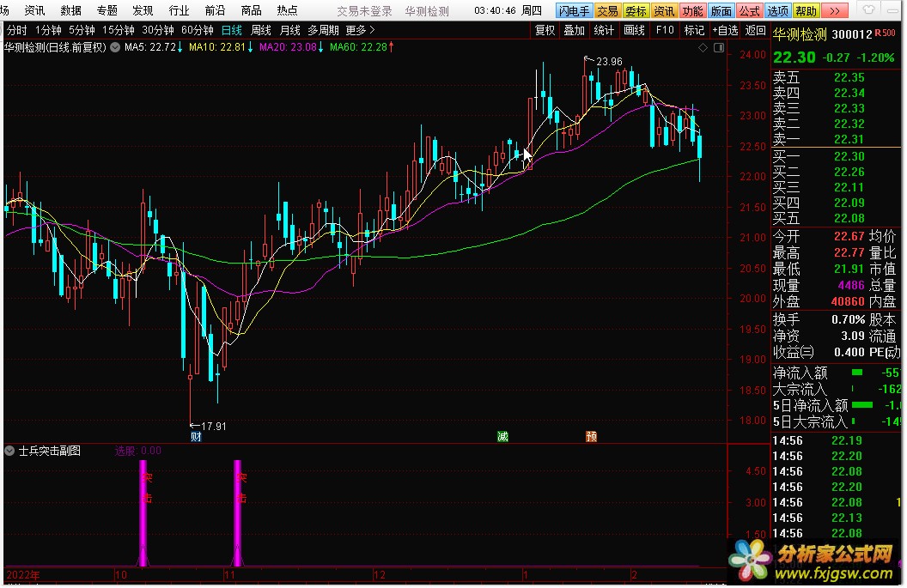Open the 商品 menu
The height and width of the screenshot is (588, 907).
coord(251,10)
